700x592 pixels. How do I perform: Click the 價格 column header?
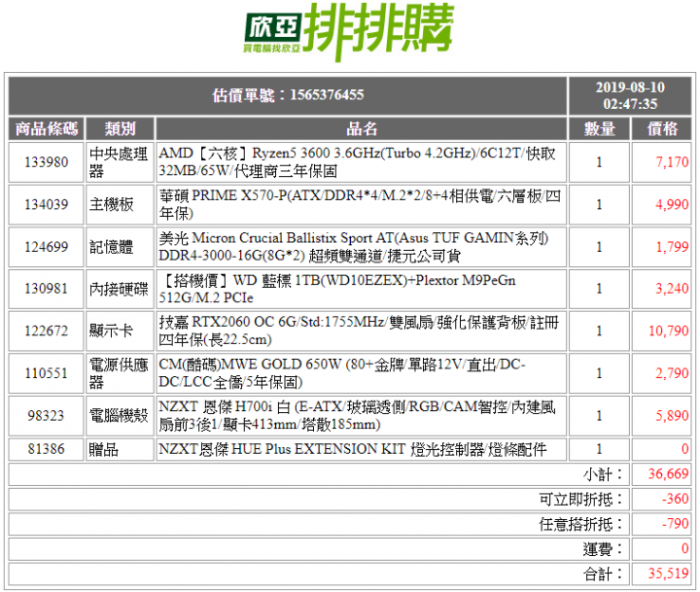(662, 129)
